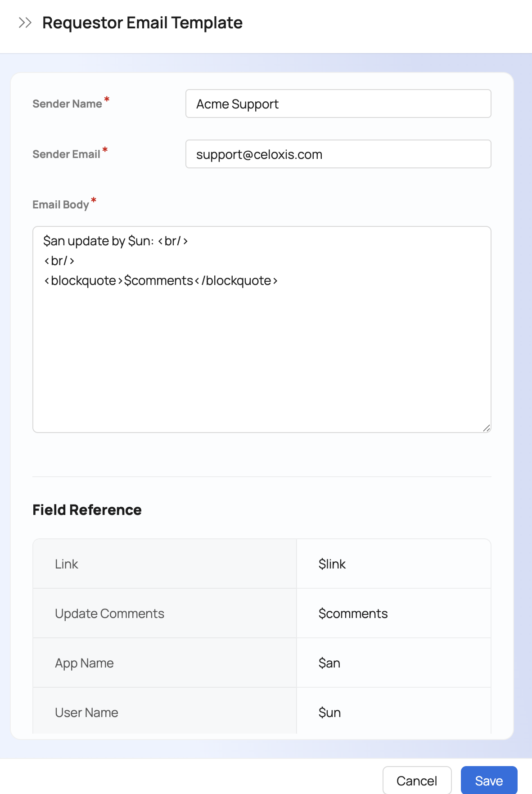Click the Email Body label
532x794 pixels.
click(x=61, y=205)
